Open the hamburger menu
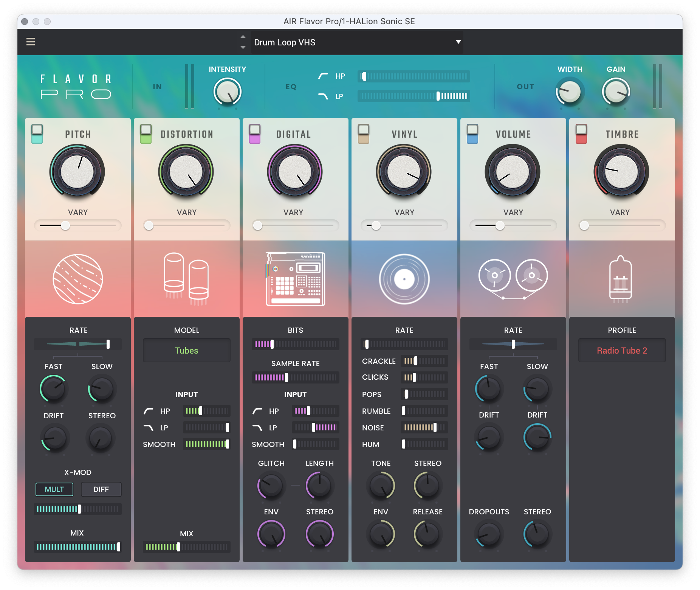Image resolution: width=700 pixels, height=590 pixels. click(x=31, y=42)
